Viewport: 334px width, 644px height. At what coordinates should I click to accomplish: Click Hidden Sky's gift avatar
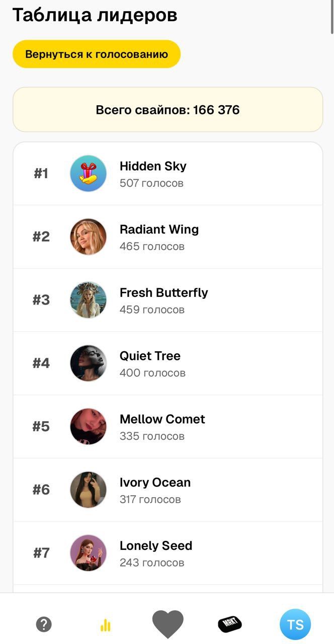click(x=88, y=173)
